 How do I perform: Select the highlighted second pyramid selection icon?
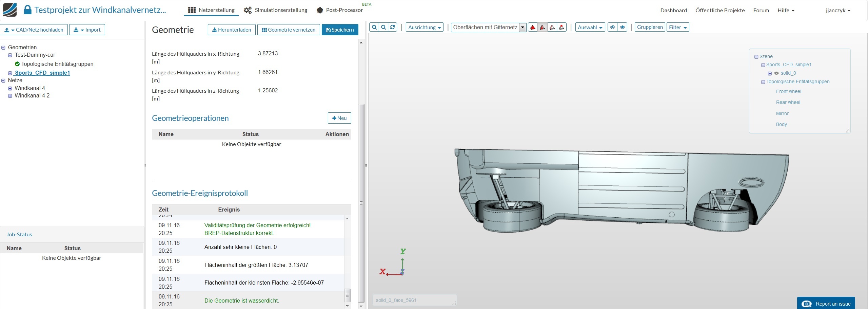pyautogui.click(x=542, y=27)
